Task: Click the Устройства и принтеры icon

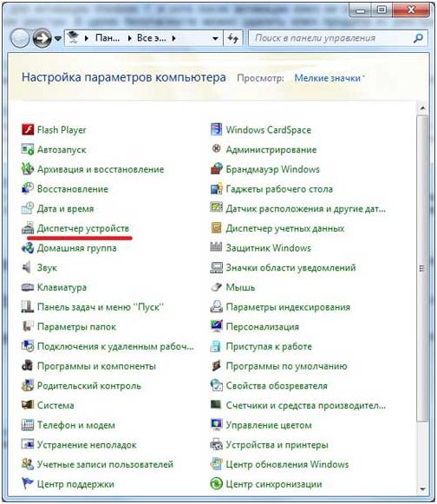Action: click(216, 444)
